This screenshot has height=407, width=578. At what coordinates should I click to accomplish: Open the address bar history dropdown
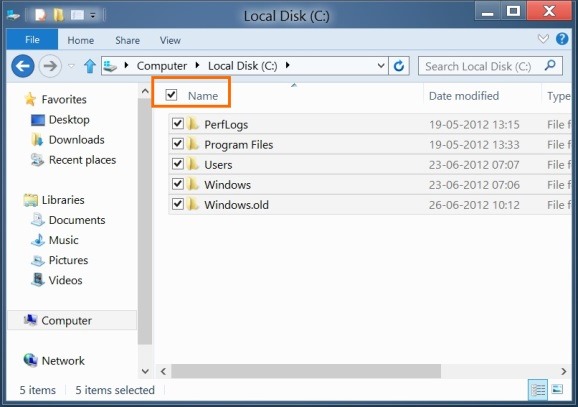tap(381, 66)
